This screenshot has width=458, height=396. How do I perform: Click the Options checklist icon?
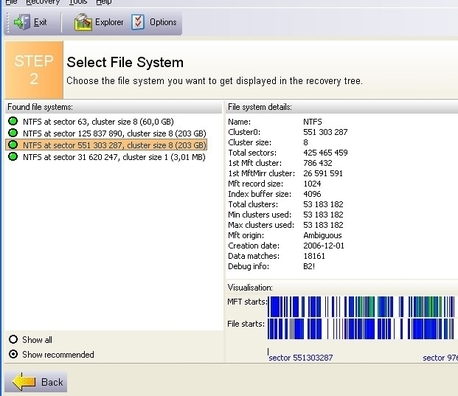[x=138, y=22]
